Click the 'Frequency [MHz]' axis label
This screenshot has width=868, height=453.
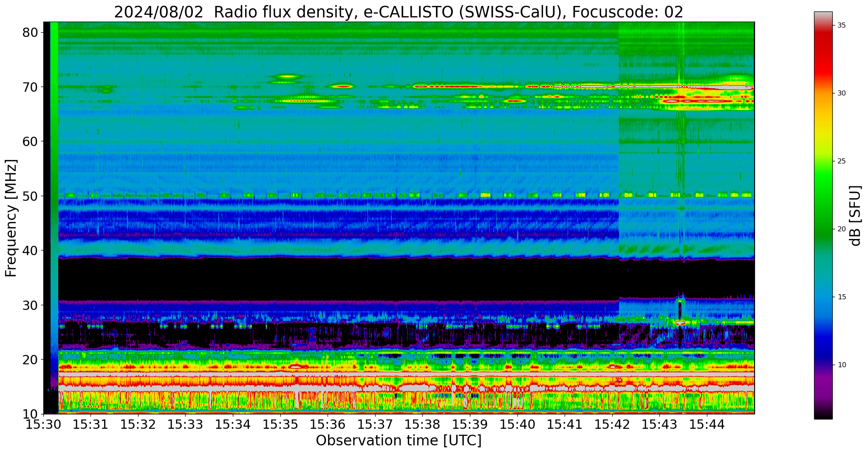[11, 218]
